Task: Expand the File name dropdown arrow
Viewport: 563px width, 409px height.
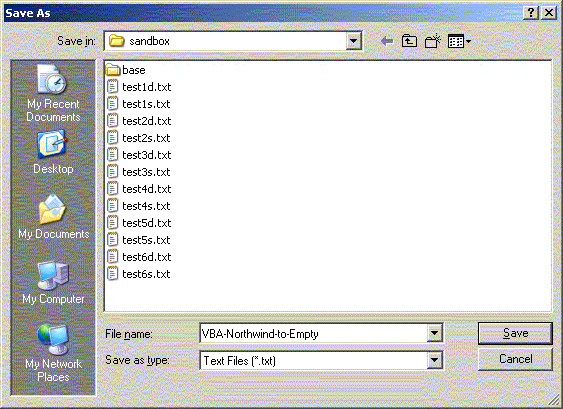Action: 434,334
